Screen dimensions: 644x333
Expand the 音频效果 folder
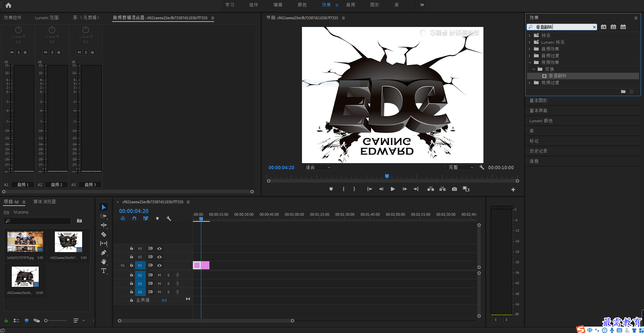coord(530,49)
